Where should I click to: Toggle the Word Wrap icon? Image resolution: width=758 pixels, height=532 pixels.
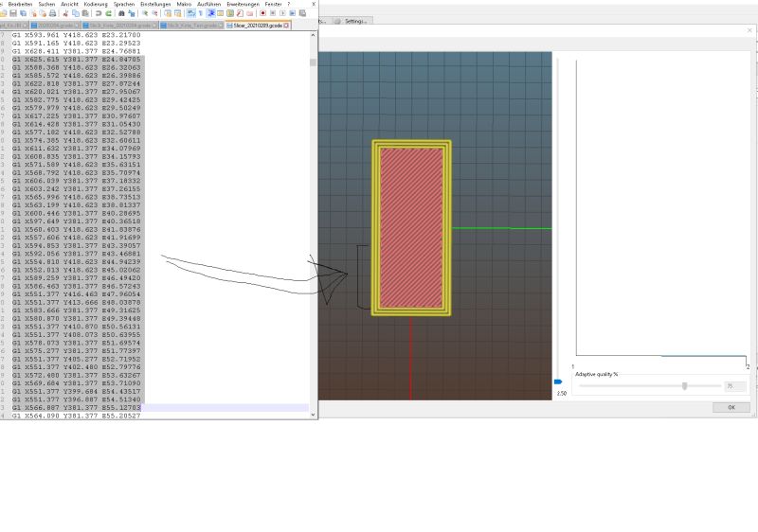(191, 13)
